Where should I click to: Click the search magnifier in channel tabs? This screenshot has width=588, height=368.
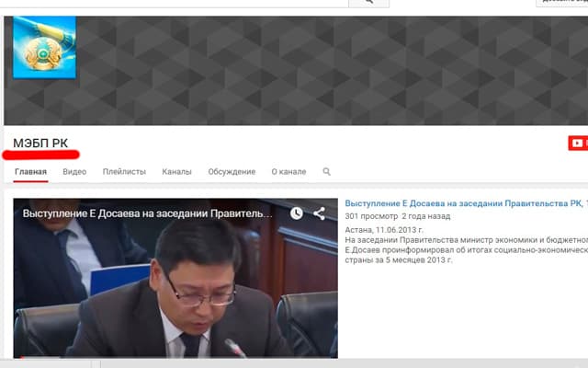tap(327, 172)
